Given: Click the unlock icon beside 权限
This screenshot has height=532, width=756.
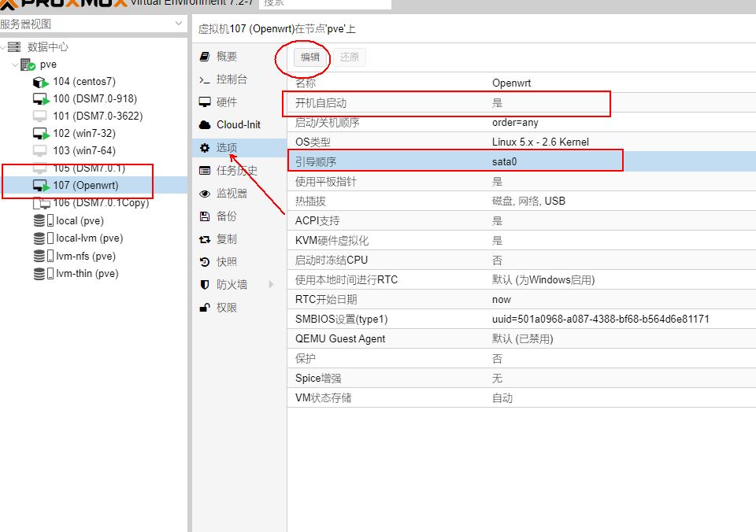Looking at the screenshot, I should point(205,308).
